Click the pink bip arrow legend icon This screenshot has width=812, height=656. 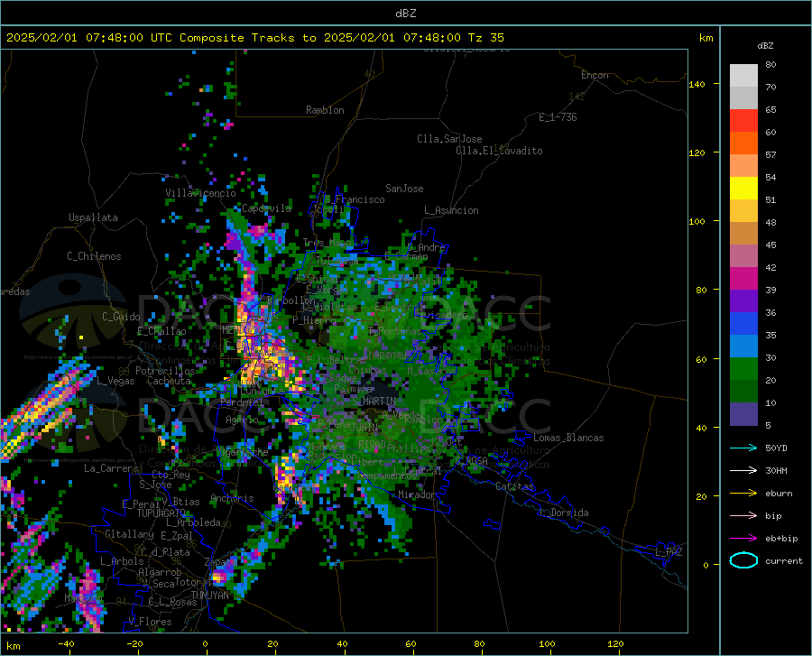coord(743,516)
